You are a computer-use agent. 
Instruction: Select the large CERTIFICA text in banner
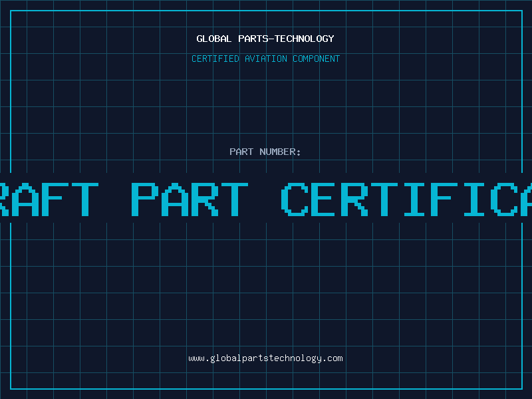pyautogui.click(x=406, y=198)
